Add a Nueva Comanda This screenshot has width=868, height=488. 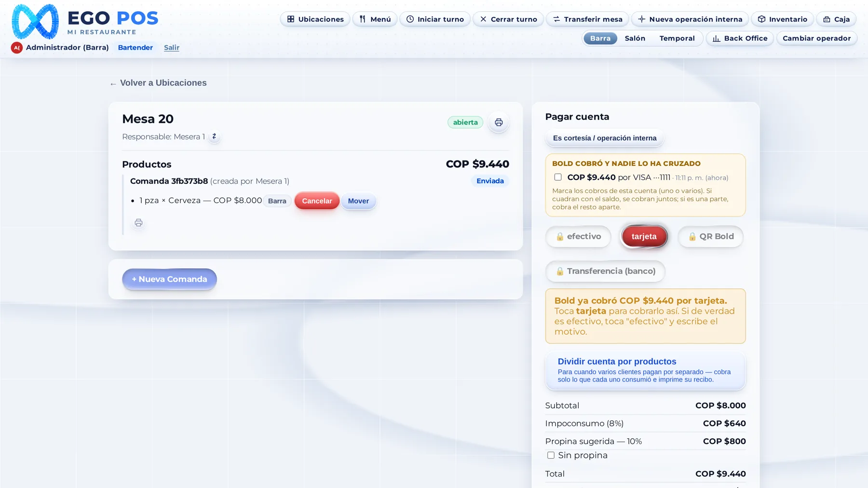(x=169, y=279)
